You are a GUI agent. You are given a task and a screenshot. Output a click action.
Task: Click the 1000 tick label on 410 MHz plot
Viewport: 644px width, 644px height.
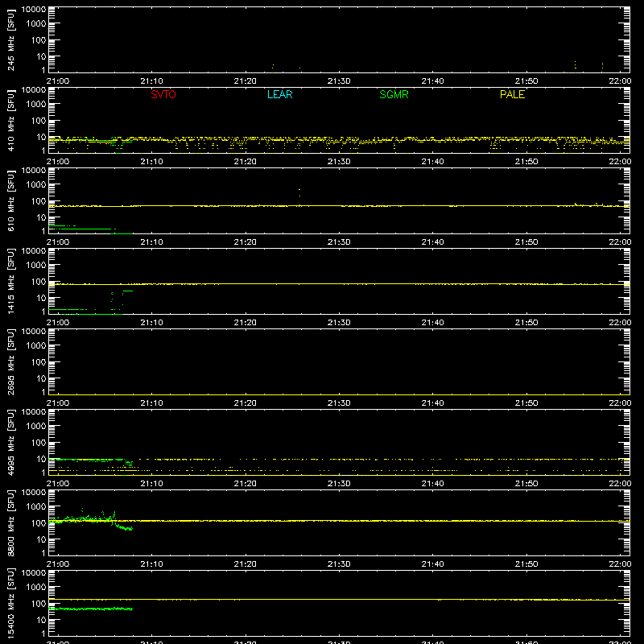click(36, 104)
